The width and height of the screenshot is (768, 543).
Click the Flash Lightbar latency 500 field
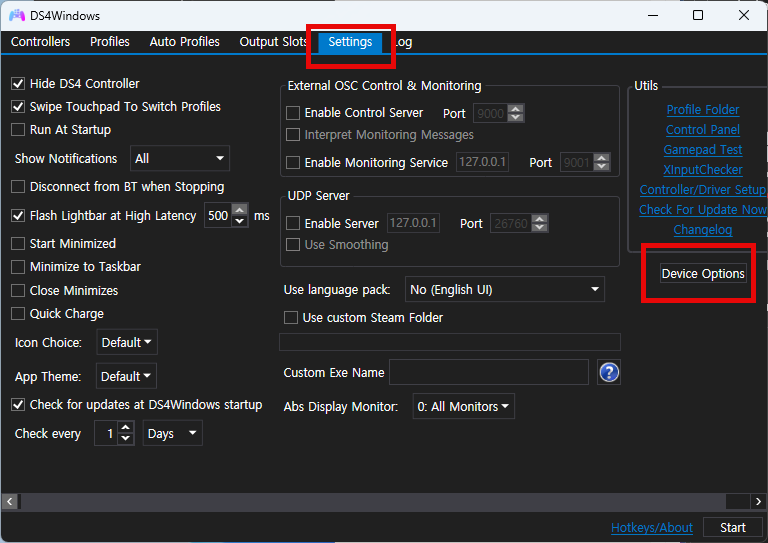coord(218,215)
